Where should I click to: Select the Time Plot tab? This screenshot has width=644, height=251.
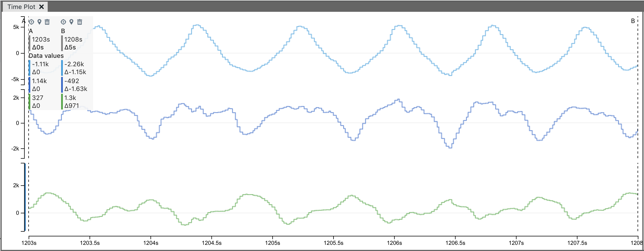click(21, 7)
